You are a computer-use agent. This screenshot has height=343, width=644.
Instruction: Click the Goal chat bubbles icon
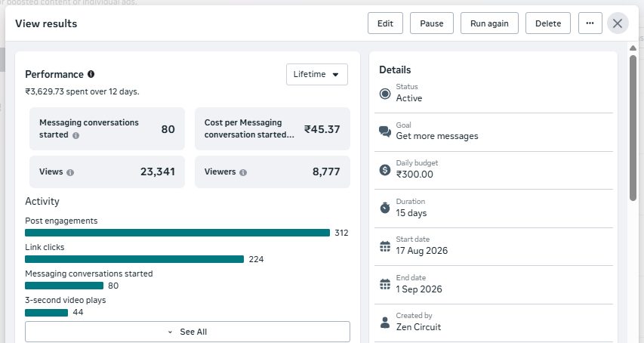click(x=385, y=131)
